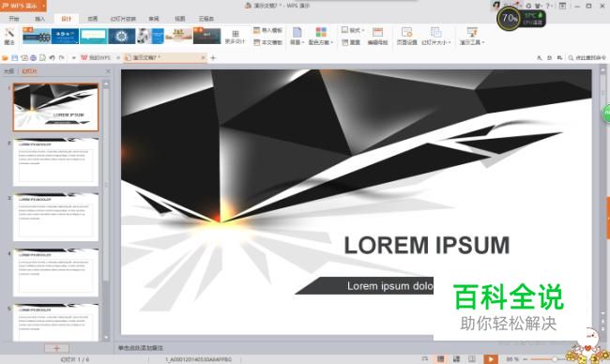Screen dimensions: 610x364
Task: Switch to slide sorter view in status bar
Action: tap(456, 359)
